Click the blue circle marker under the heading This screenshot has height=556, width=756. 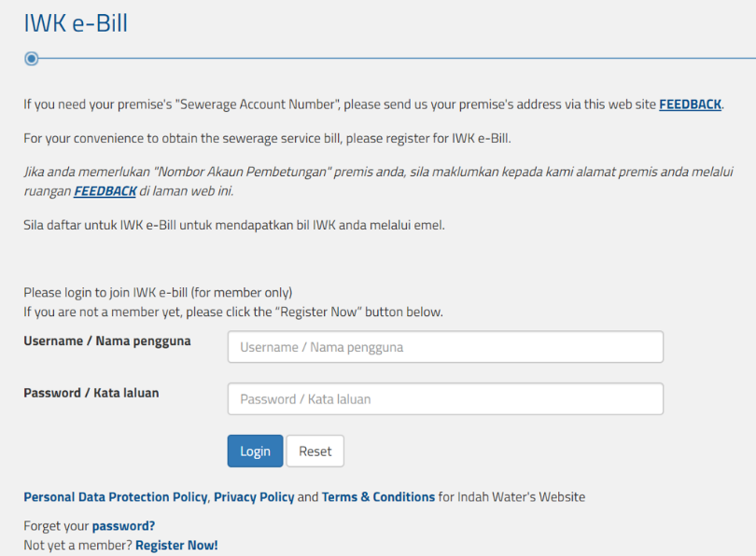coord(32,59)
